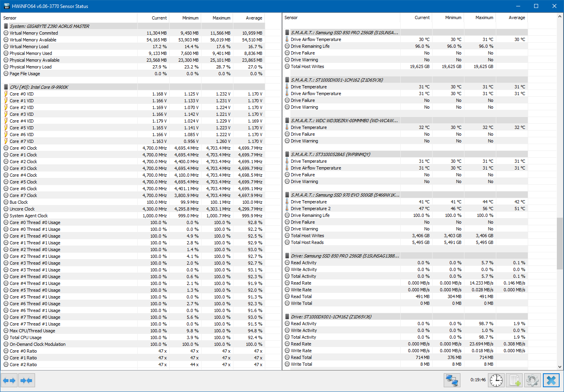Click the Core #0 VID lightning icon

coord(6,94)
